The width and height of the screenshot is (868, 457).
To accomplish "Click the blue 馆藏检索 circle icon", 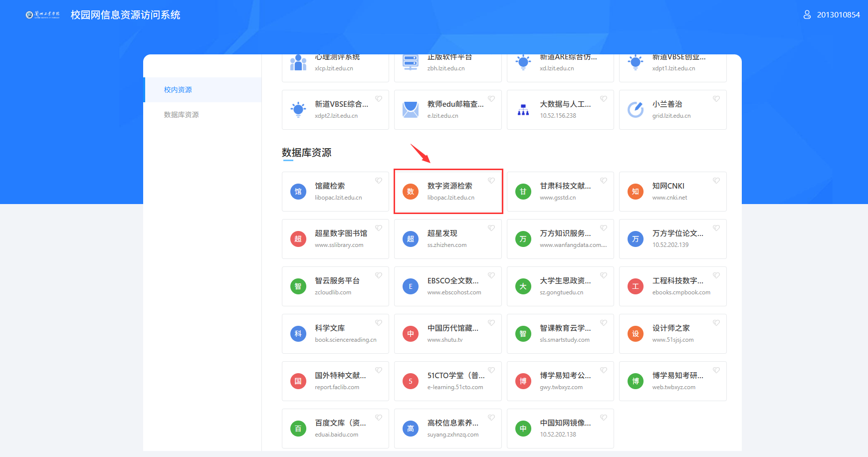I will [x=298, y=192].
